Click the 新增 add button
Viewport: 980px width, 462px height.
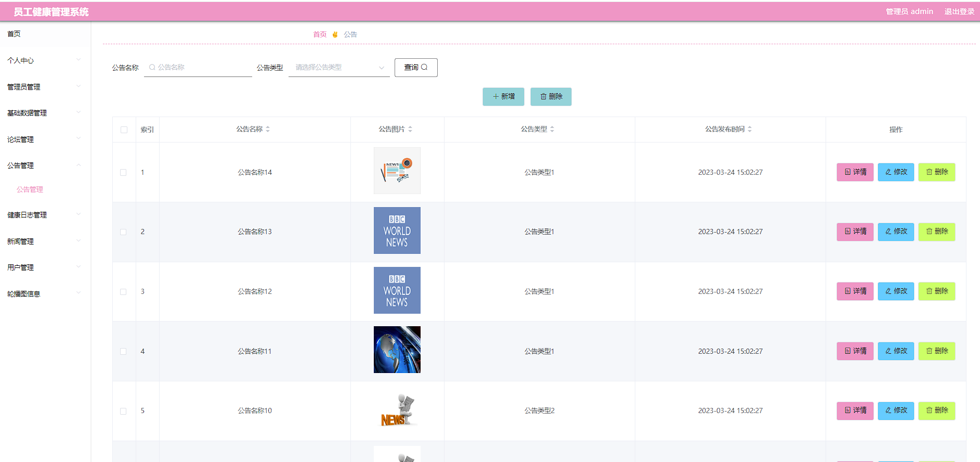[503, 97]
